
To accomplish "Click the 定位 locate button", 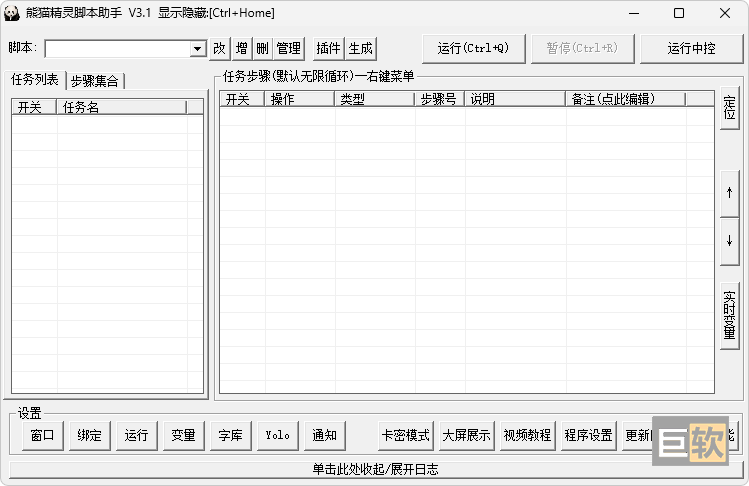I will 729,108.
